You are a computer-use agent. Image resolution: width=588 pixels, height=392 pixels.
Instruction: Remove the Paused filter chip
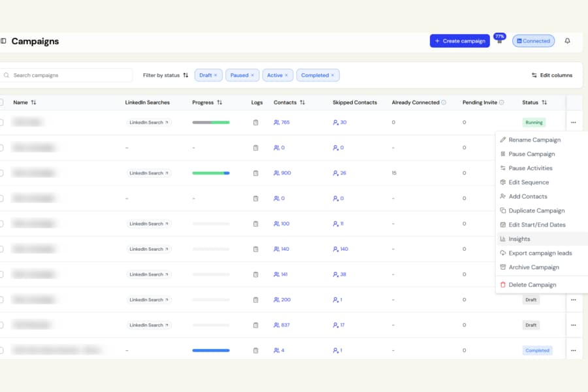[252, 75]
